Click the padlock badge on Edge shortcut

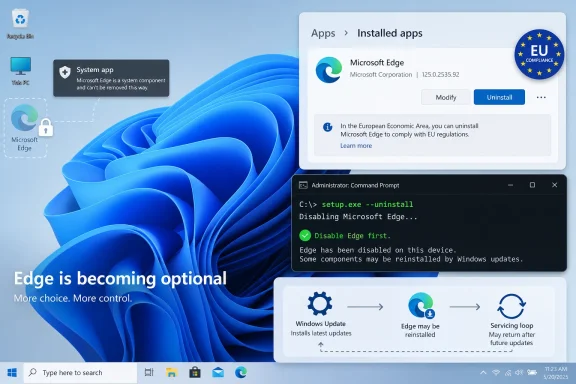pos(46,128)
